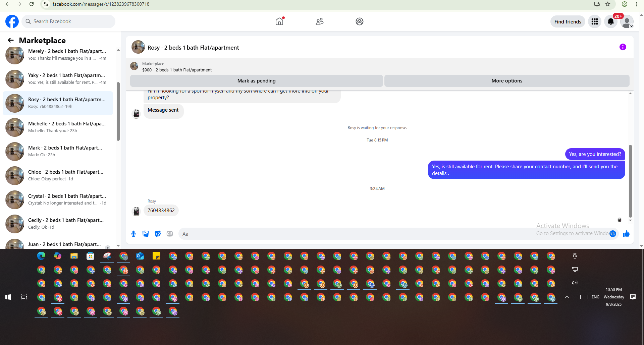Choose a sticker with the sticker icon
The image size is (644, 345).
pos(158,234)
